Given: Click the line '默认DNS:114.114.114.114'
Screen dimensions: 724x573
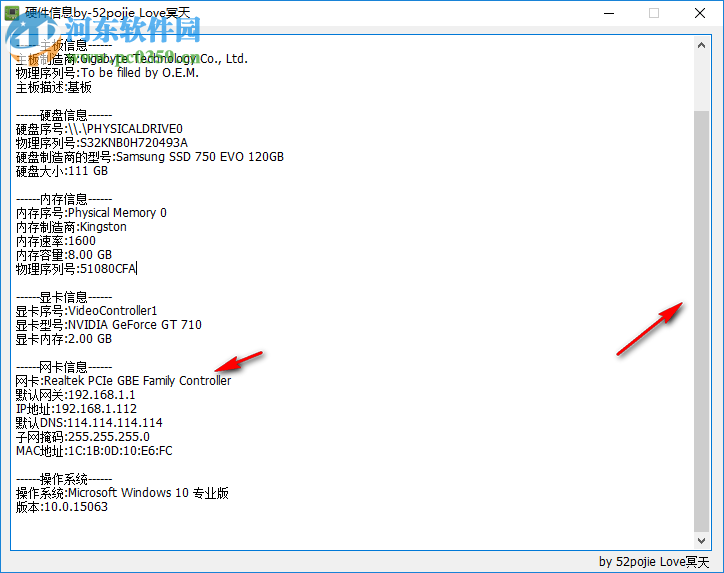Looking at the screenshot, I should (x=89, y=423).
